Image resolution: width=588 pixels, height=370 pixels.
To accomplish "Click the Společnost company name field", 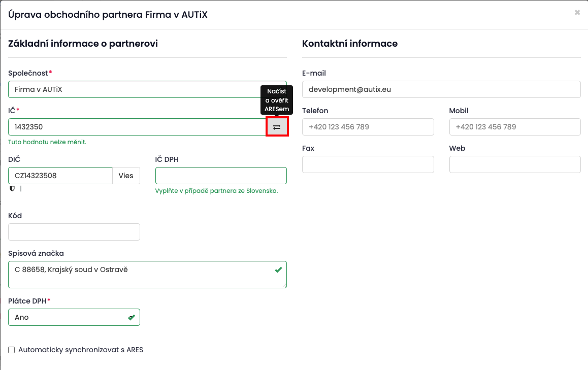I will 137,89.
